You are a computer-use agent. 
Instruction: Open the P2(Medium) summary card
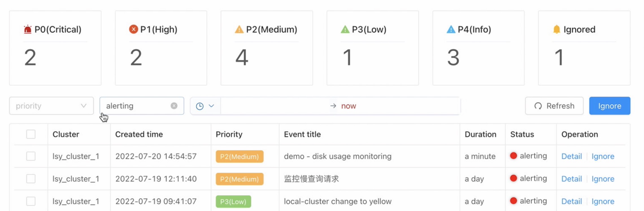coord(267,48)
